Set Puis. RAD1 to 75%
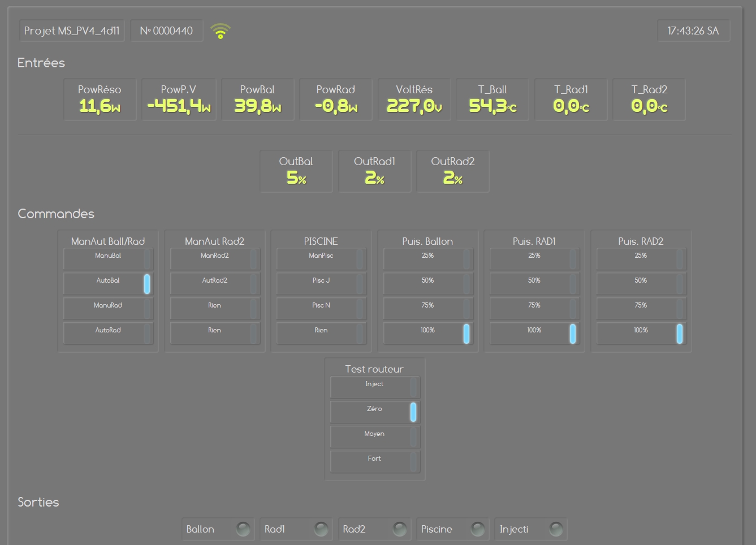This screenshot has width=756, height=545. [x=534, y=309]
